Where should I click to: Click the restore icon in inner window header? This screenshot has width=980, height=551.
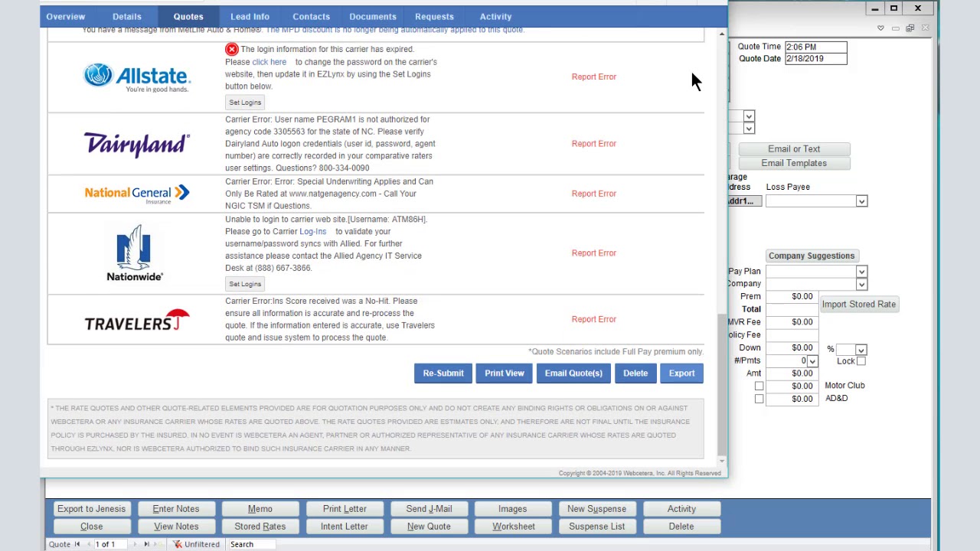coord(910,28)
